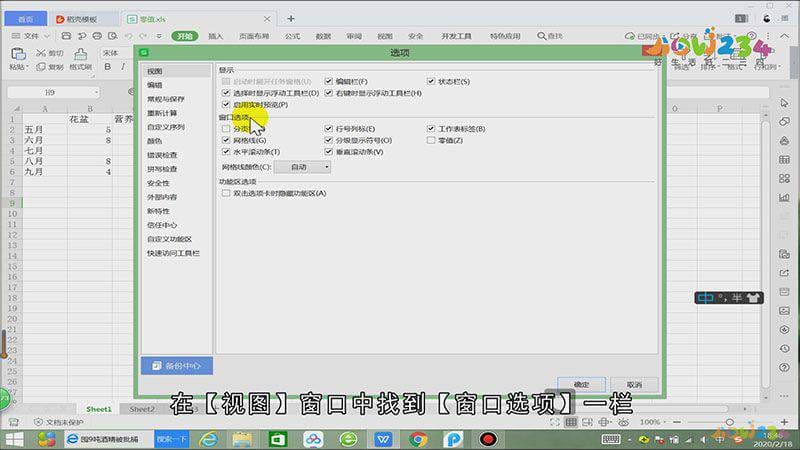This screenshot has height=450, width=800.
Task: Open the quick access toolbar customize dropdown
Action: click(159, 36)
